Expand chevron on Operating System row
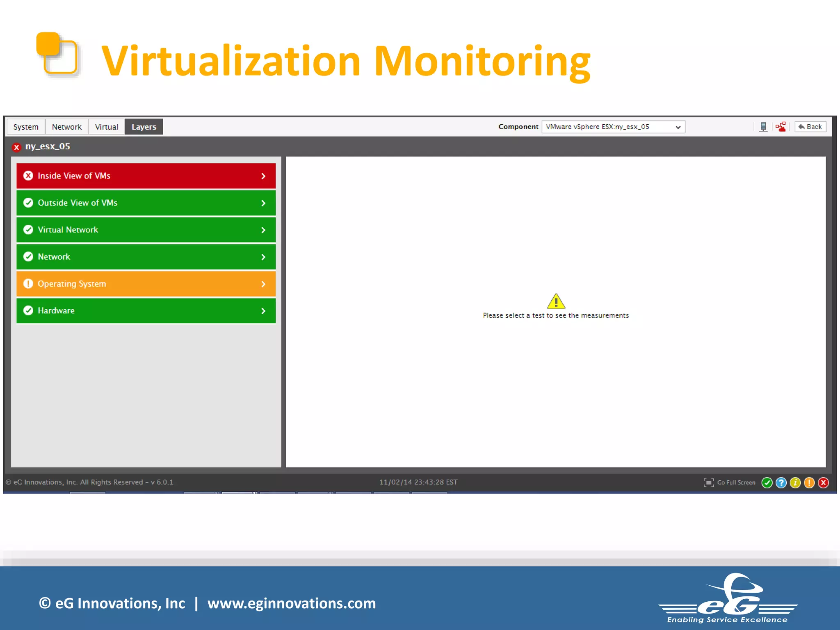840x630 pixels. tap(263, 284)
